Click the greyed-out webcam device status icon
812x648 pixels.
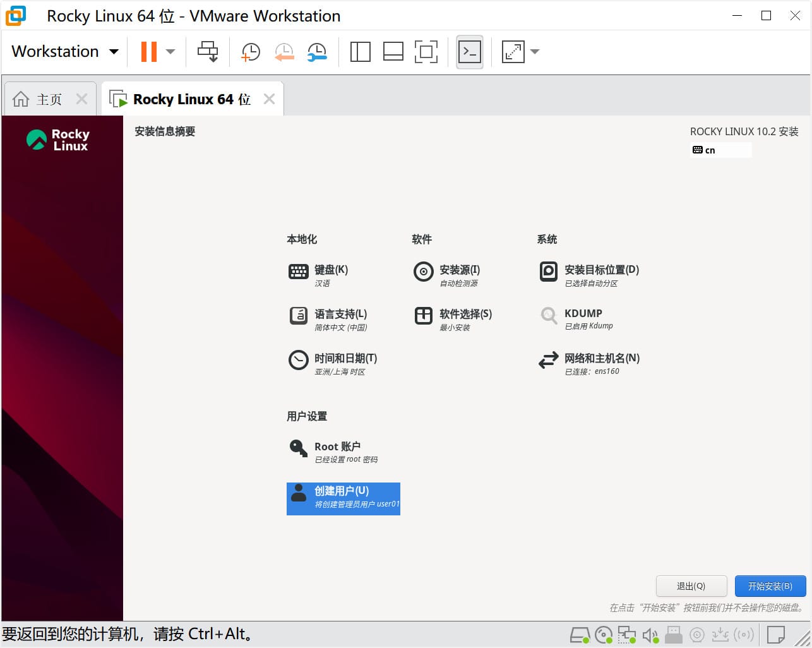(x=697, y=635)
